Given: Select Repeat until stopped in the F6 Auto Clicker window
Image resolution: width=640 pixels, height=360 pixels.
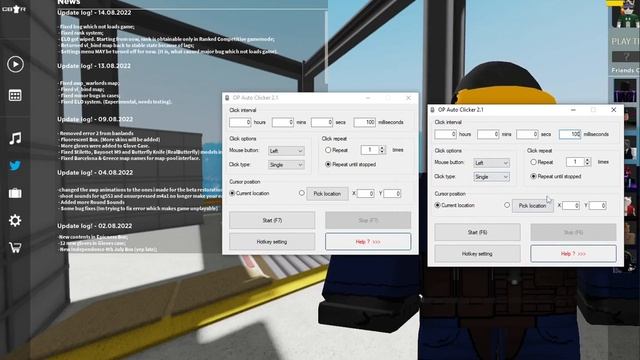Looking at the screenshot, I should 533,176.
